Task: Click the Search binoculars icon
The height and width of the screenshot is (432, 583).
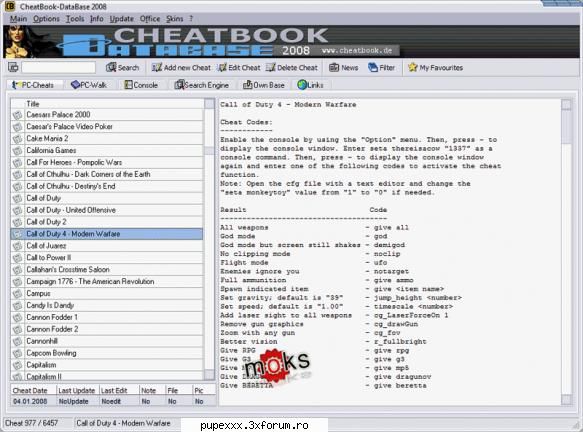Action: point(111,67)
